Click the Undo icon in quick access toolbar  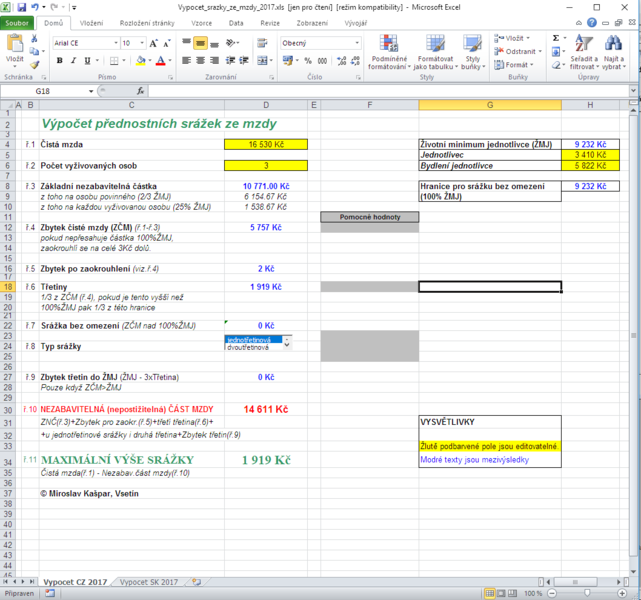pos(35,7)
